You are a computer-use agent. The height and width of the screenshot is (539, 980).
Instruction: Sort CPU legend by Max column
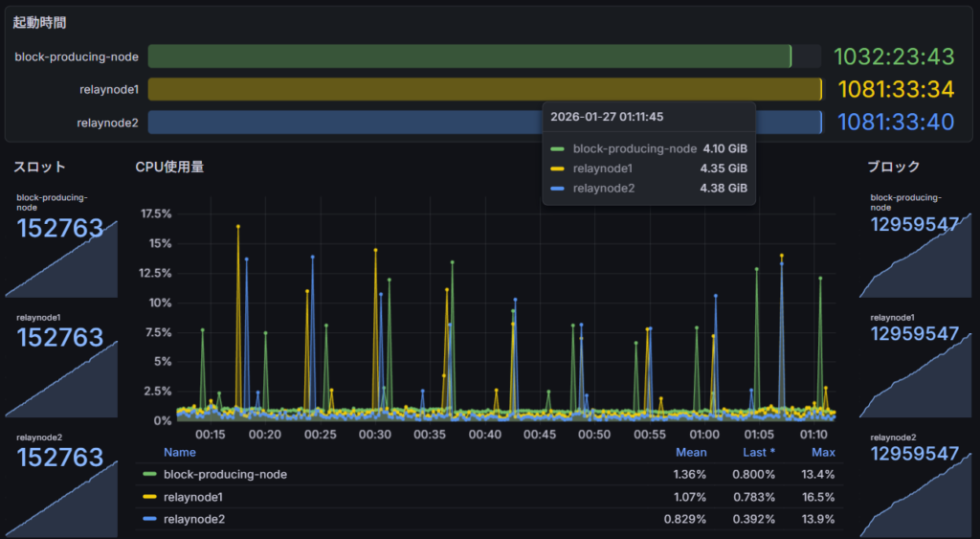(823, 452)
